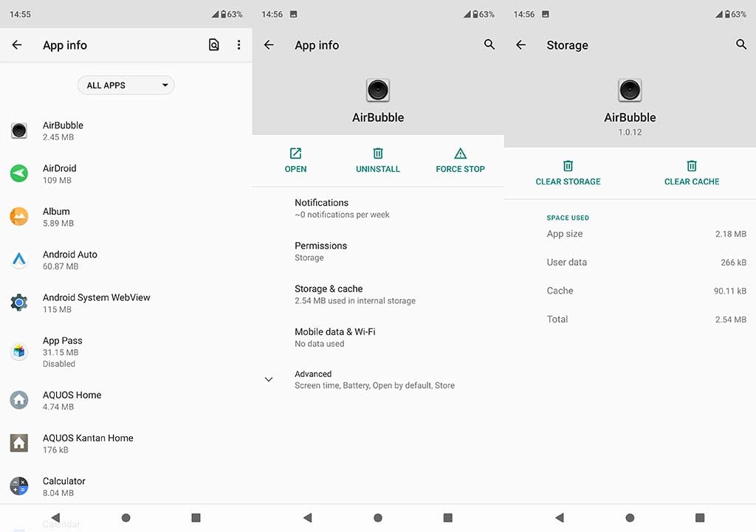Open Mobile data & Wi-Fi entry

pos(378,337)
